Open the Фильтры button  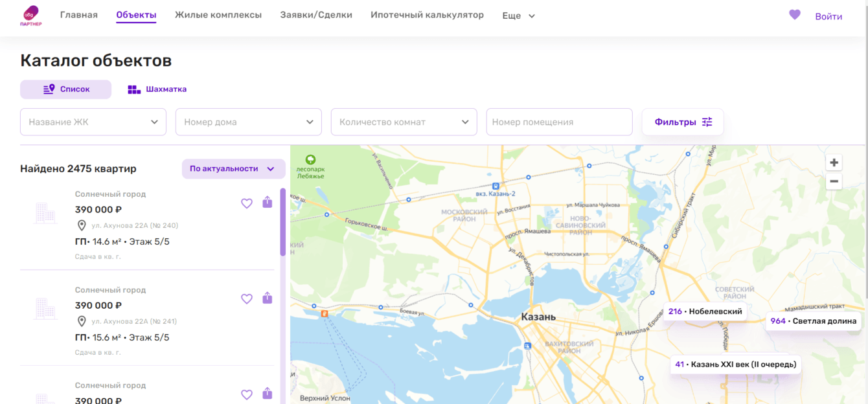pos(683,122)
